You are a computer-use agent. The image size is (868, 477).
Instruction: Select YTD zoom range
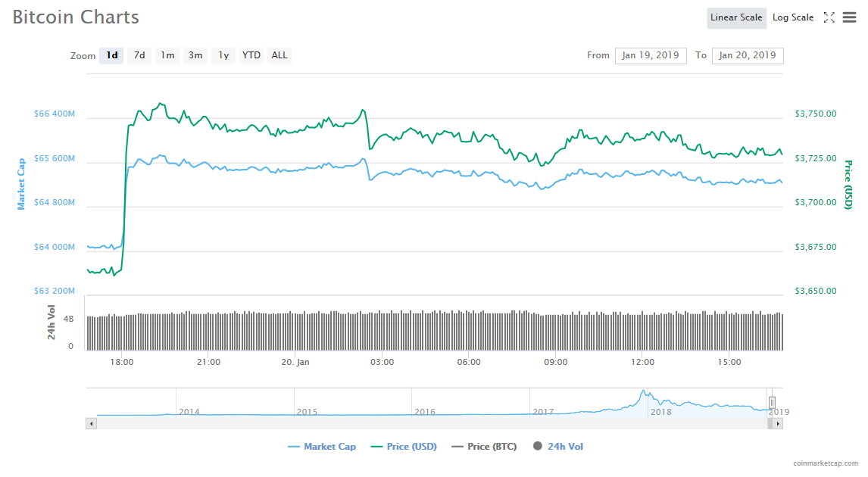(251, 55)
